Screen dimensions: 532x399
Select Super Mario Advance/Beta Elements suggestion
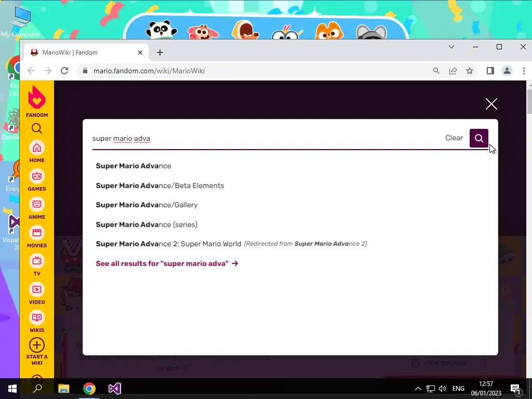[x=160, y=185]
